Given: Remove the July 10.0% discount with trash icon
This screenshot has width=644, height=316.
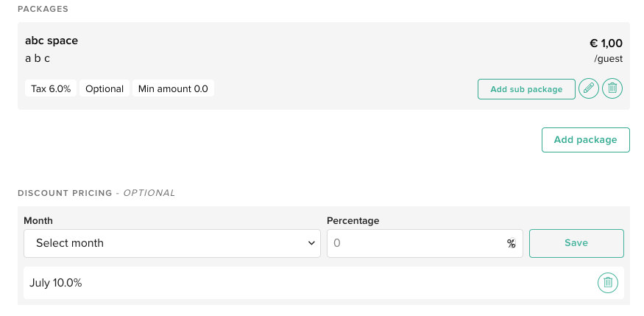Looking at the screenshot, I should 608,283.
